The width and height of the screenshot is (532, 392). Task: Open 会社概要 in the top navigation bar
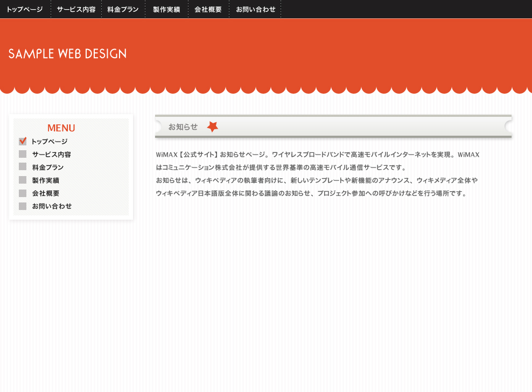208,9
